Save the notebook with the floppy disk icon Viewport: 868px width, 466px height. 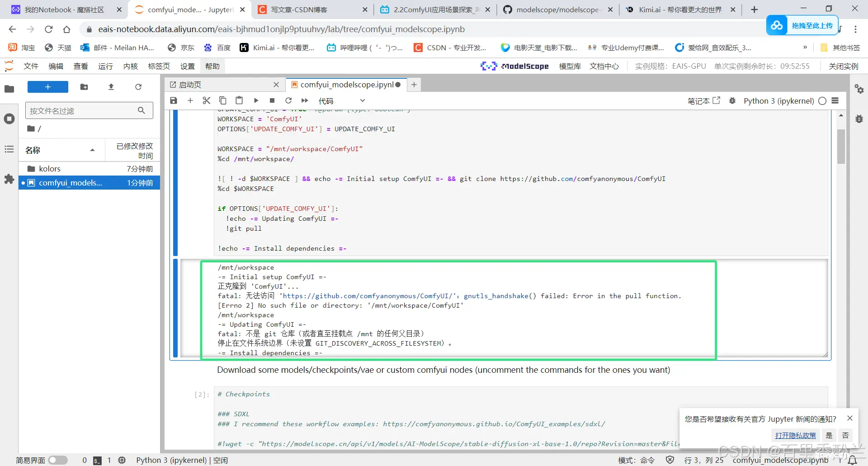click(174, 100)
